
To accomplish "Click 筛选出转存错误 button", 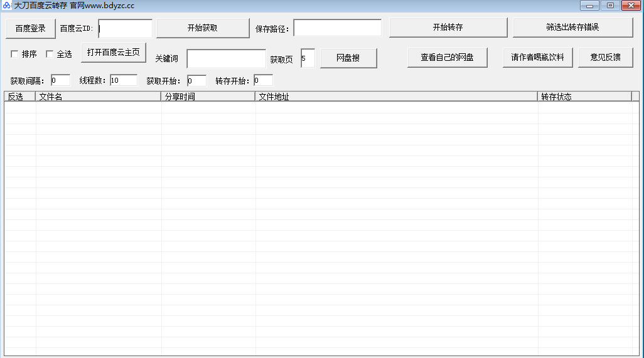I will tap(572, 28).
